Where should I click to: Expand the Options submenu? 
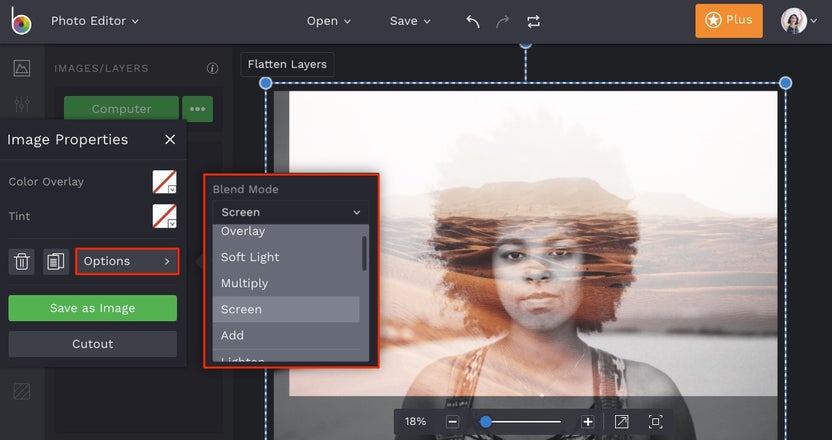[x=127, y=261]
